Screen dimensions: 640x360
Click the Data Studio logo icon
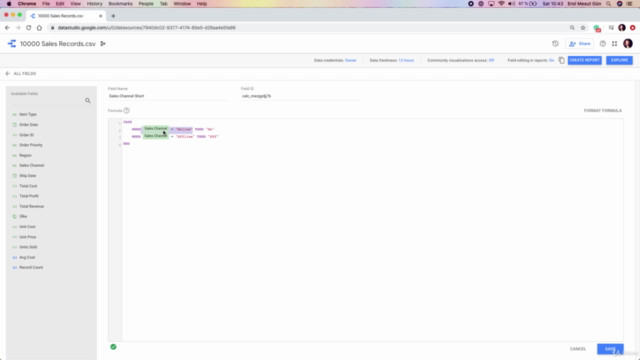point(11,44)
